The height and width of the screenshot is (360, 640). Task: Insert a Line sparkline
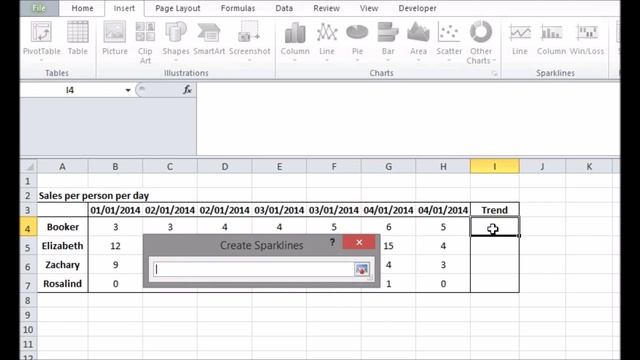[x=520, y=39]
